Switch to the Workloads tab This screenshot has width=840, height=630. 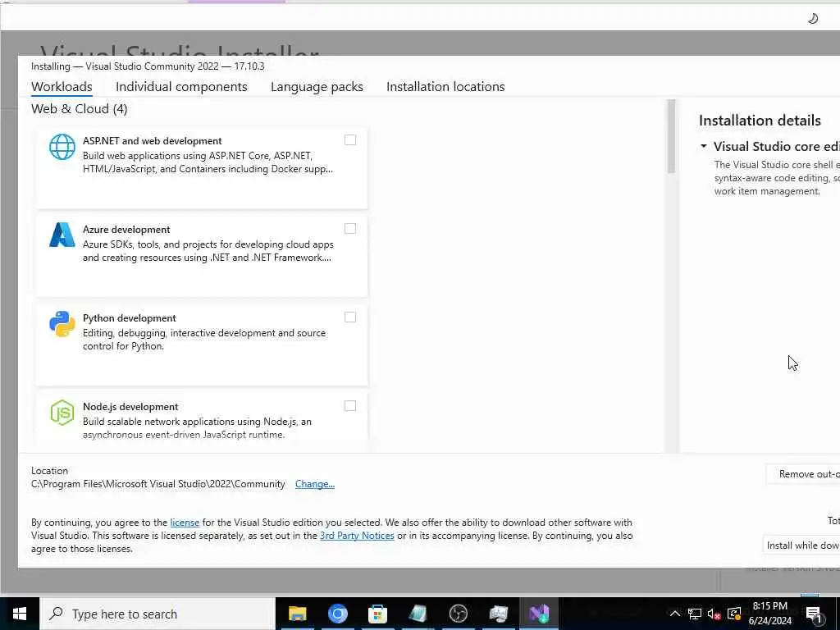pyautogui.click(x=62, y=87)
